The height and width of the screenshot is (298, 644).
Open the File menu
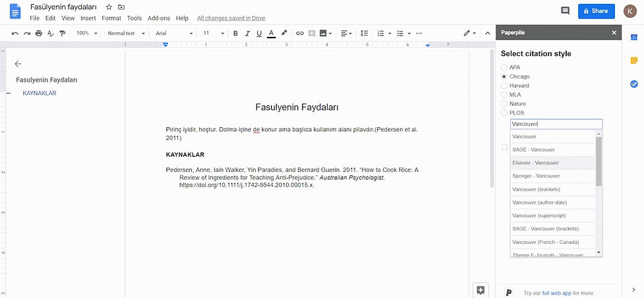point(34,18)
